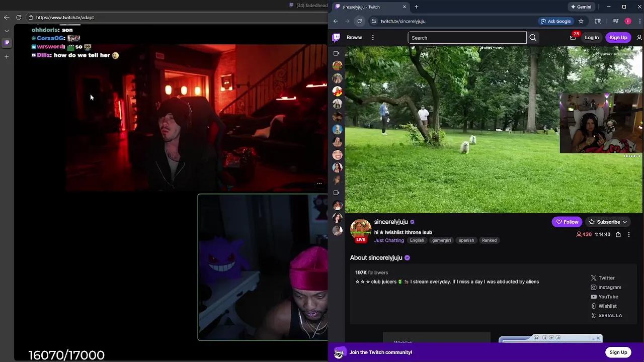Image resolution: width=644 pixels, height=362 pixels.
Task: Collapse the followed channels sidebar
Action: click(336, 53)
